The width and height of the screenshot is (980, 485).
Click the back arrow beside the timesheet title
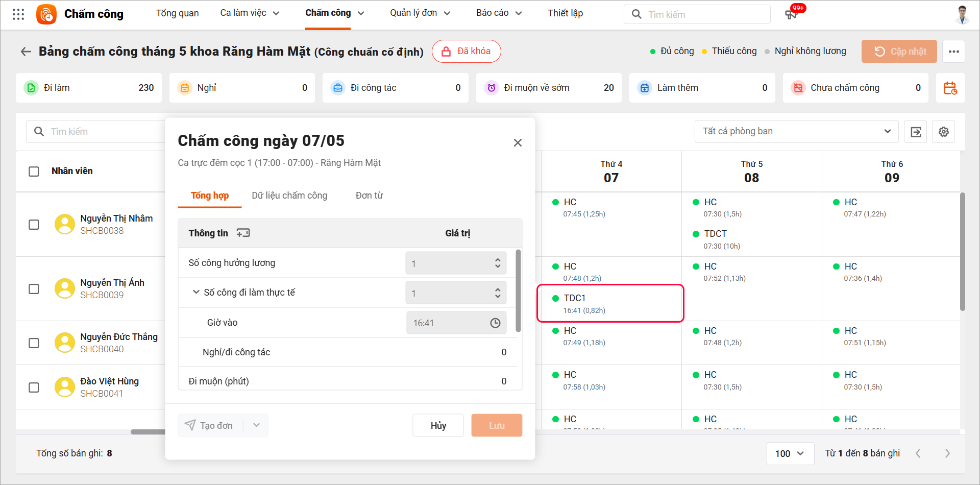click(26, 52)
